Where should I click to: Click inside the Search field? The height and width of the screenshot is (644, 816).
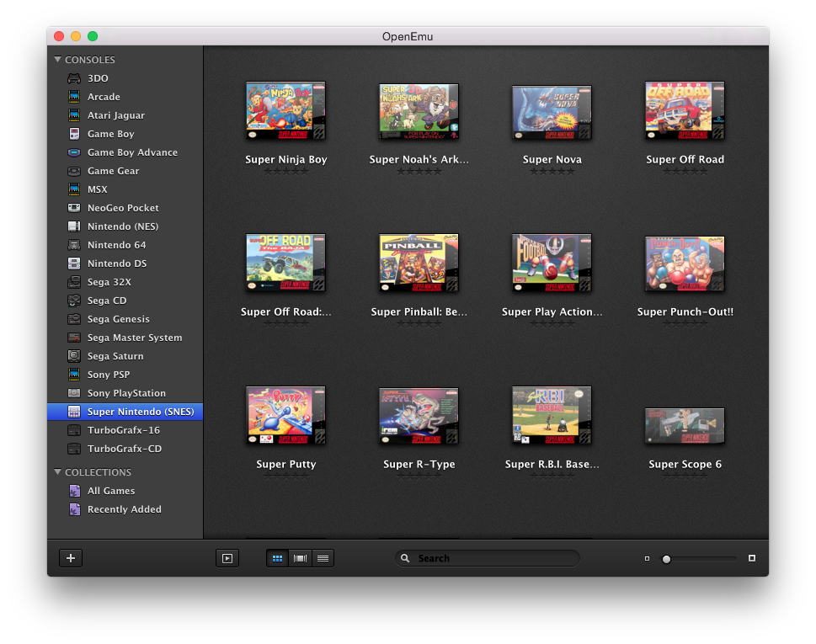[x=488, y=558]
